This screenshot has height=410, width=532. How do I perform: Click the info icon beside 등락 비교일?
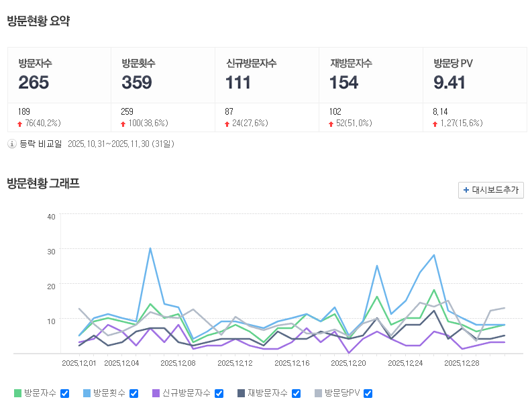[11, 144]
